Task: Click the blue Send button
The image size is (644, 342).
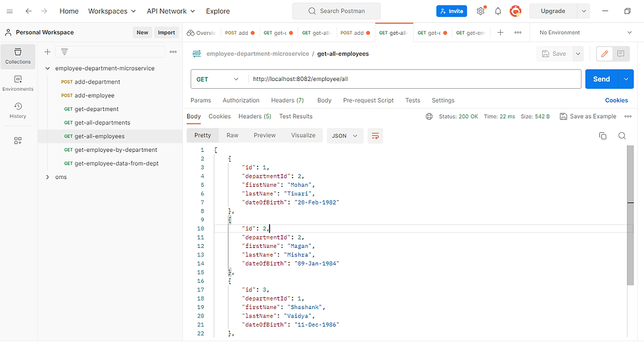Action: click(602, 79)
